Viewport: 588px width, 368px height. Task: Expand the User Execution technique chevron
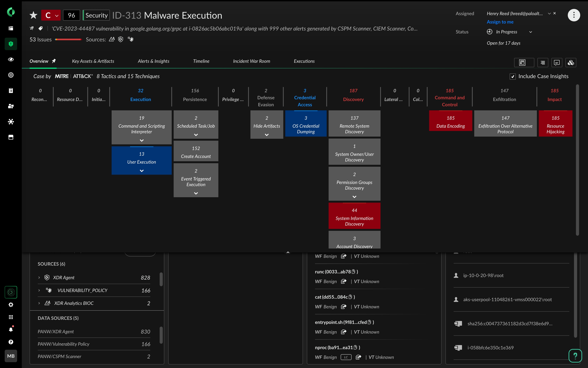tap(142, 171)
